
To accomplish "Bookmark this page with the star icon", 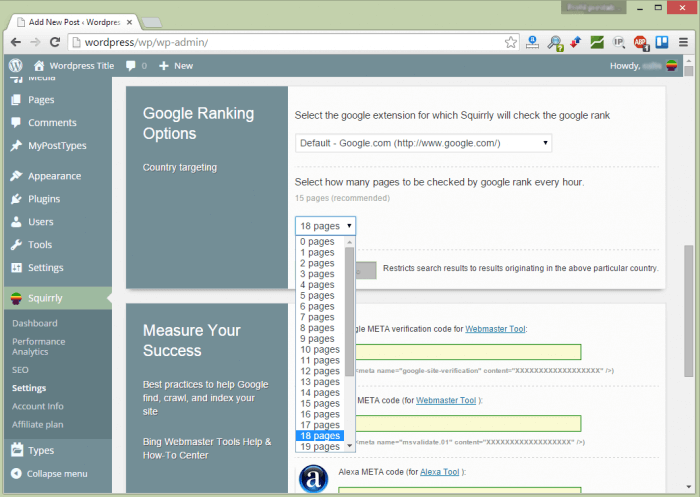I will 510,42.
